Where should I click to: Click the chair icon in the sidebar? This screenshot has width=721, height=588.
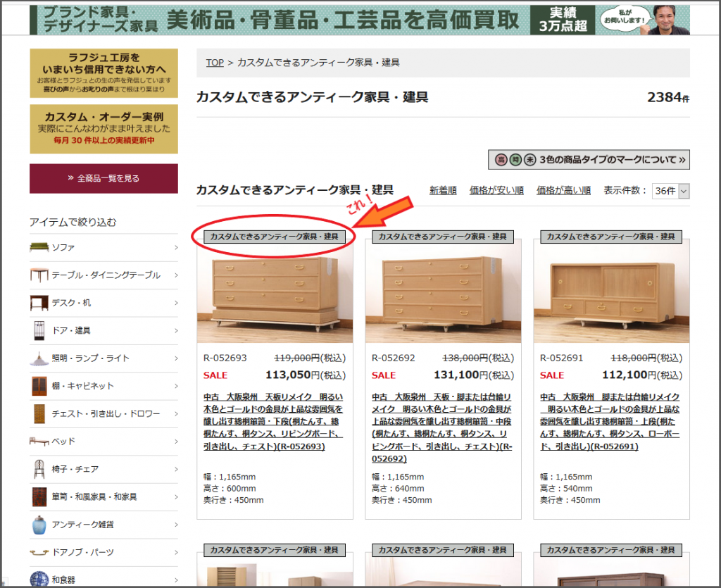[39, 469]
